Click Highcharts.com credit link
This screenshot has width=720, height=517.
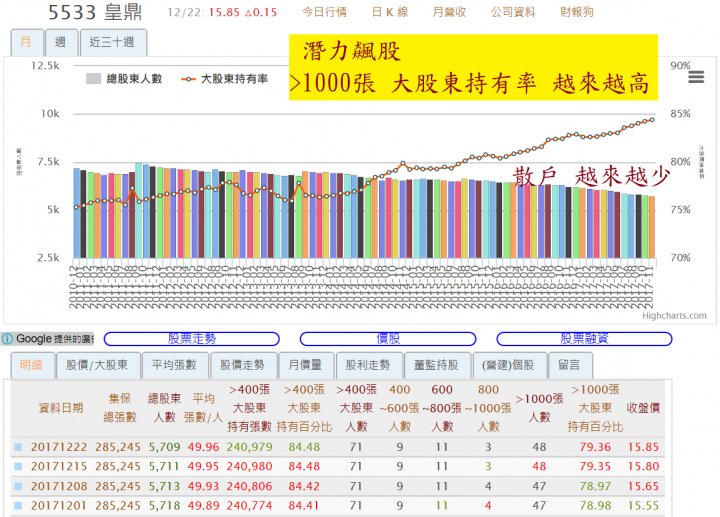pyautogui.click(x=673, y=316)
